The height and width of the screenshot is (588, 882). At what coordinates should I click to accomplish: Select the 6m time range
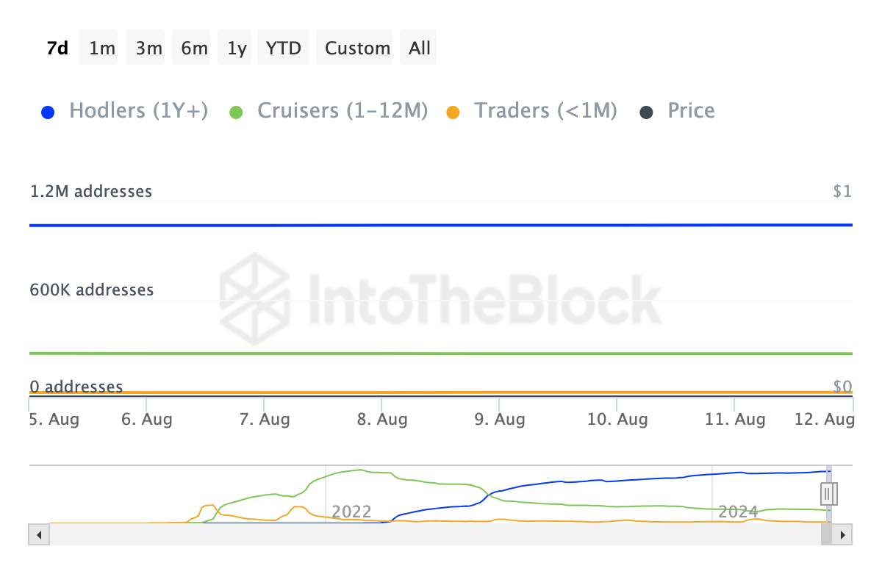coord(194,49)
